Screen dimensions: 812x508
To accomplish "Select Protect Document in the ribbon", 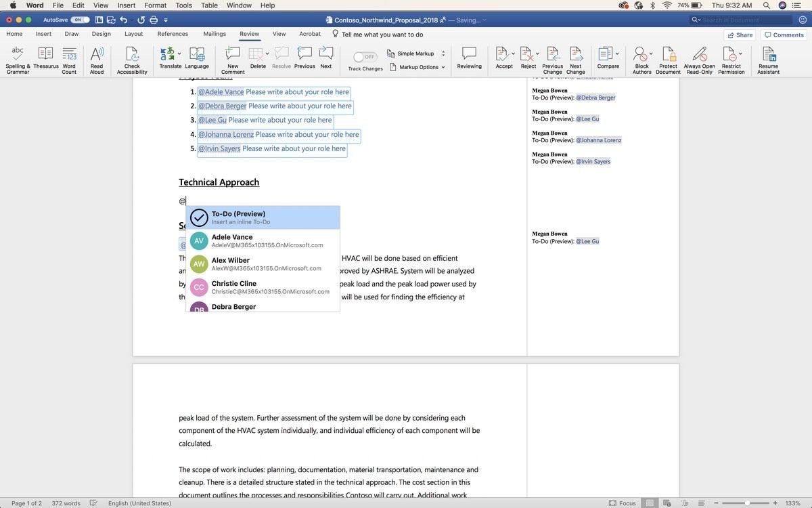I will [668, 59].
